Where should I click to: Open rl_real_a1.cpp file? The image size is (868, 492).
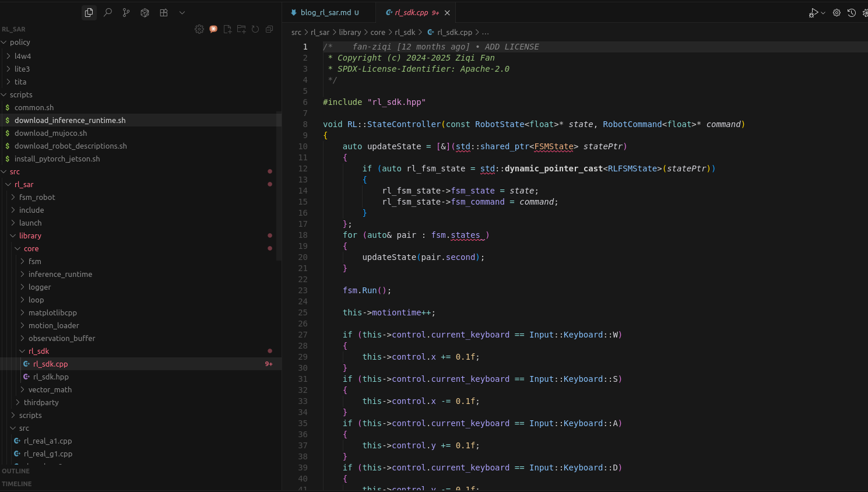(140, 441)
